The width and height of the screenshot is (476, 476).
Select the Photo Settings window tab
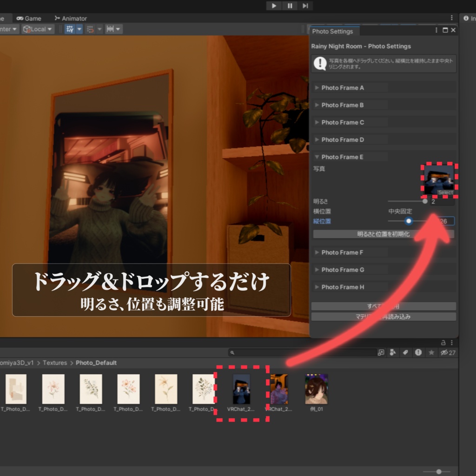tap(333, 31)
